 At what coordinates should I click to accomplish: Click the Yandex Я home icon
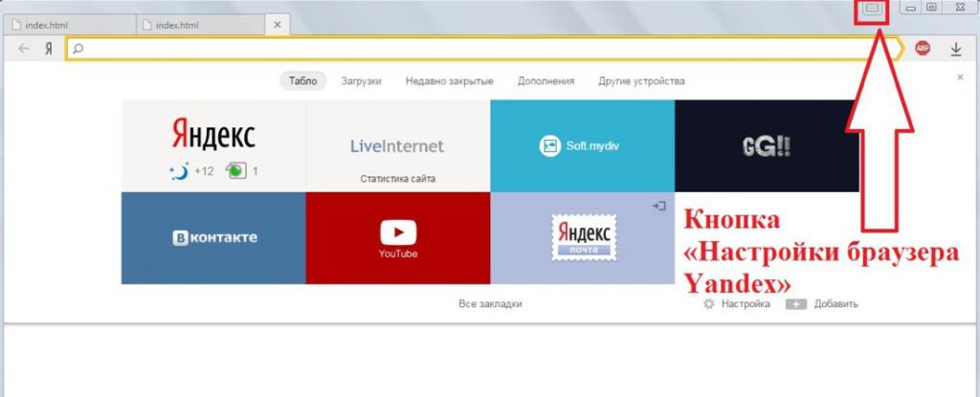pos(49,49)
